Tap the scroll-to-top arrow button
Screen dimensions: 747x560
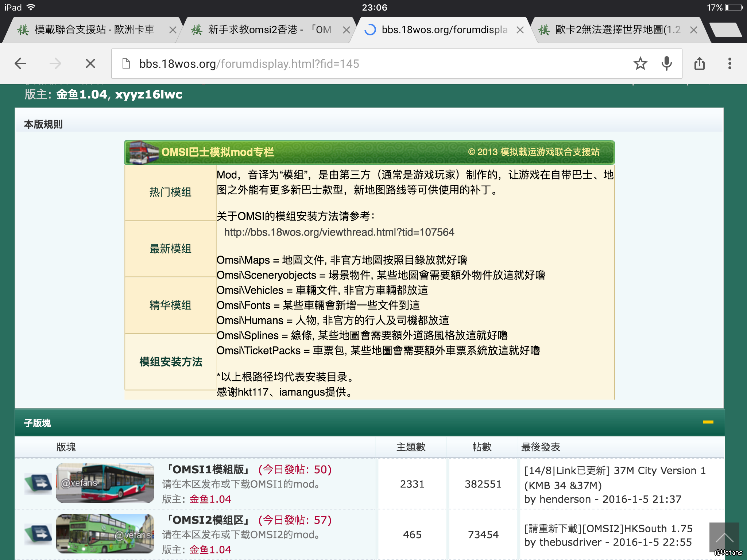(x=724, y=537)
